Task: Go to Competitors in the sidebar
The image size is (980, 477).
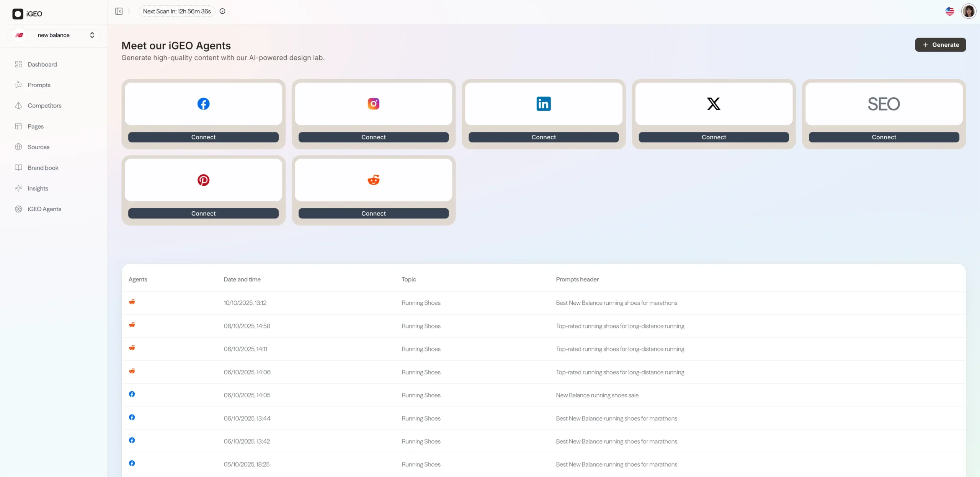Action: point(44,106)
